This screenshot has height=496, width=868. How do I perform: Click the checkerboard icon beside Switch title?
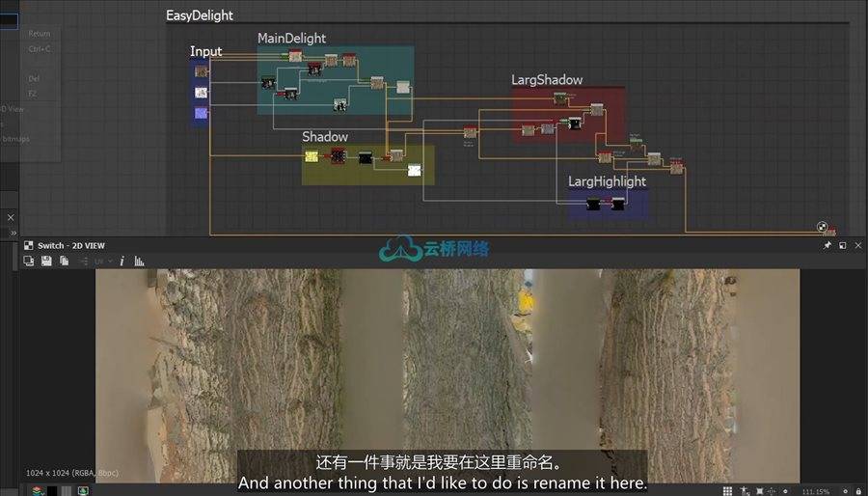pyautogui.click(x=29, y=246)
